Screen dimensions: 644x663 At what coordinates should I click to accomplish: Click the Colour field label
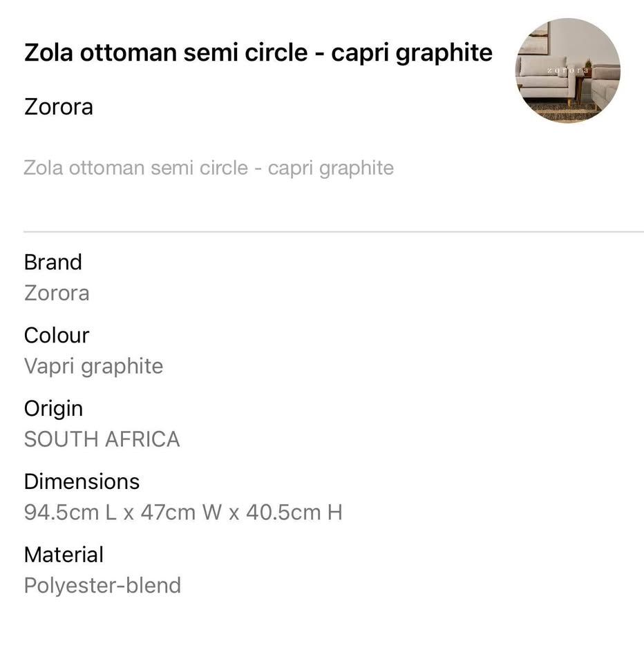tap(57, 335)
